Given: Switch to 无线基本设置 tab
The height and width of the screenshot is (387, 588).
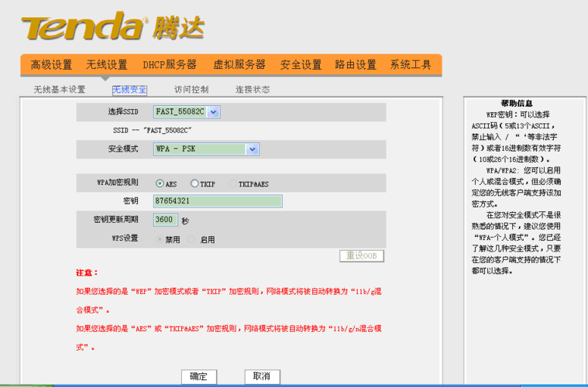Looking at the screenshot, I should point(60,90).
